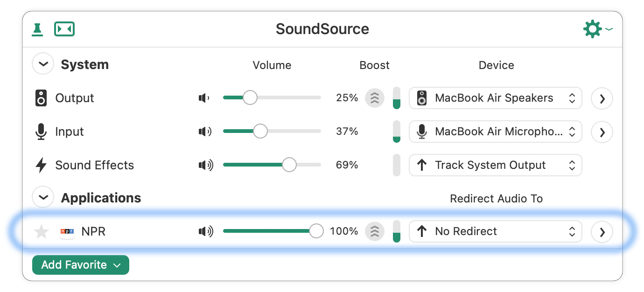The height and width of the screenshot is (292, 644).
Task: Click the Input level meter
Action: [397, 132]
